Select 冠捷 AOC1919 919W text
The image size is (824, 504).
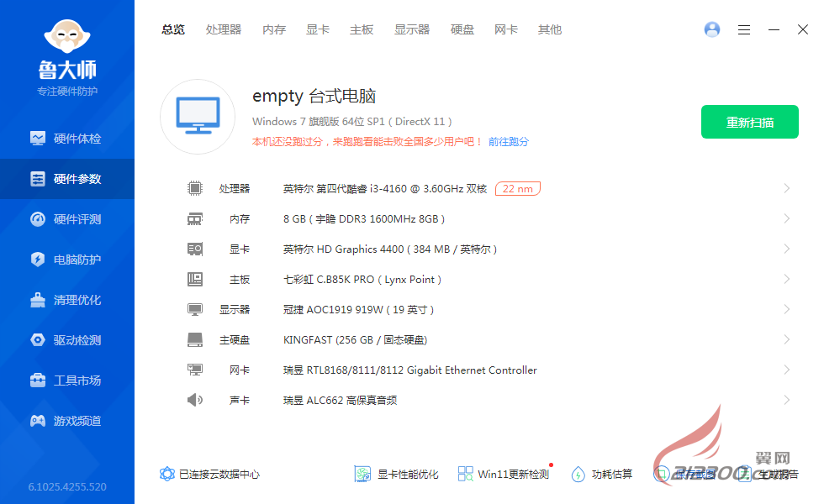[358, 310]
